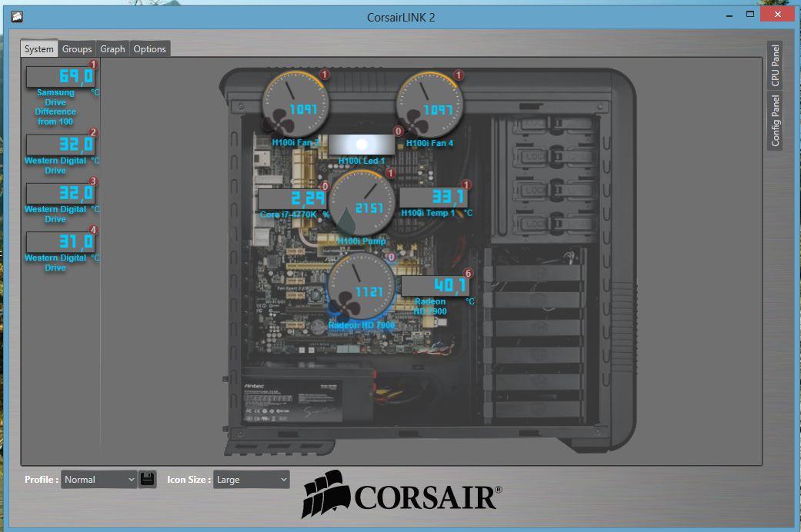Click the H100i Led 1 indicator
Viewport: 801px width, 532px height.
361,145
